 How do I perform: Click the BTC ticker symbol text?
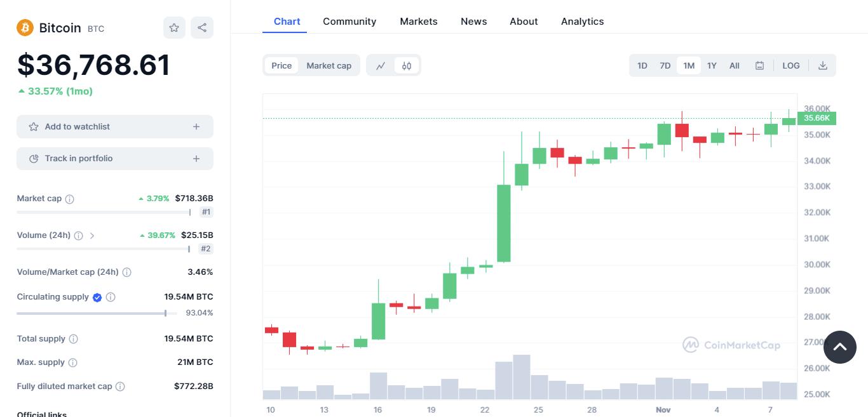coord(96,29)
